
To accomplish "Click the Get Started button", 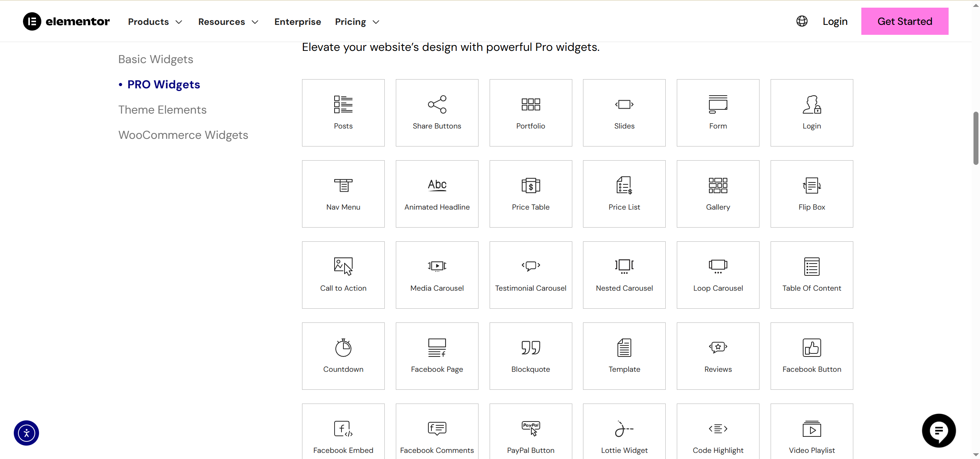I will (905, 21).
